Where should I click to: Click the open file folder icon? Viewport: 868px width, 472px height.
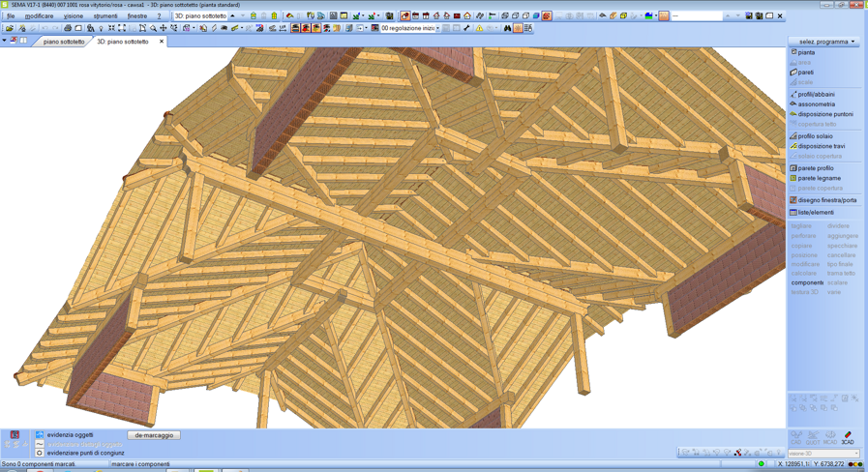click(x=10, y=28)
